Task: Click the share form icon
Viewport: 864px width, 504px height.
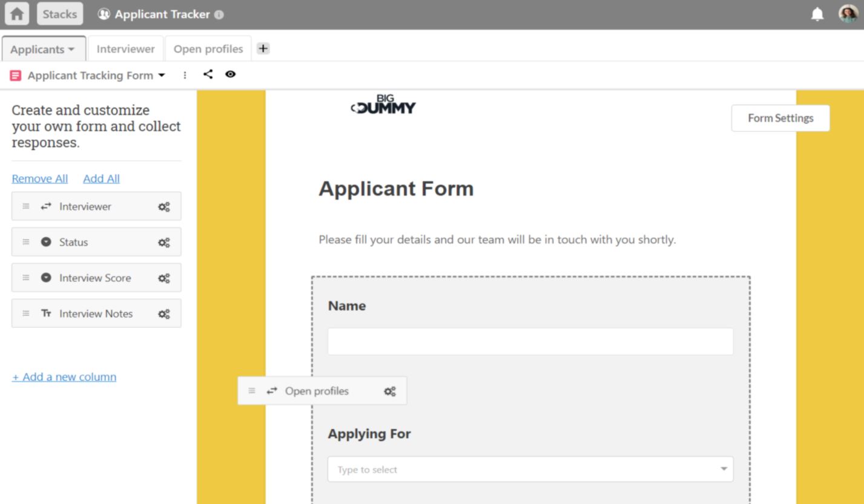Action: point(208,74)
